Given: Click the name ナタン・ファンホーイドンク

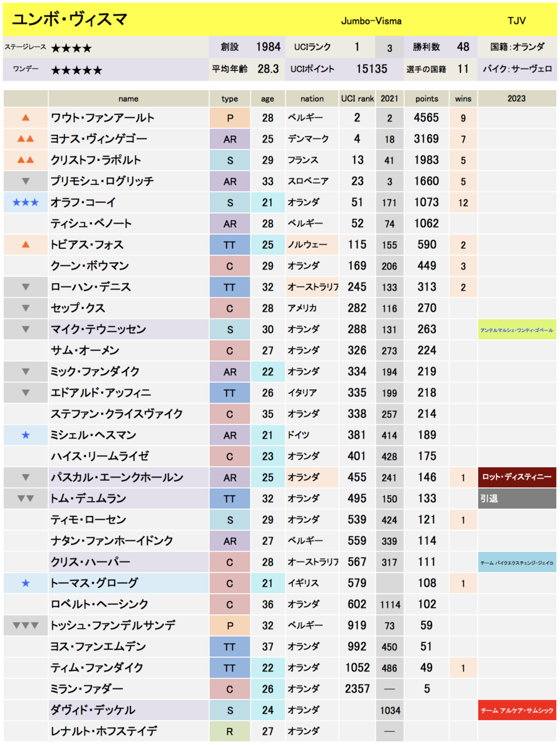Looking at the screenshot, I should pos(112,541).
